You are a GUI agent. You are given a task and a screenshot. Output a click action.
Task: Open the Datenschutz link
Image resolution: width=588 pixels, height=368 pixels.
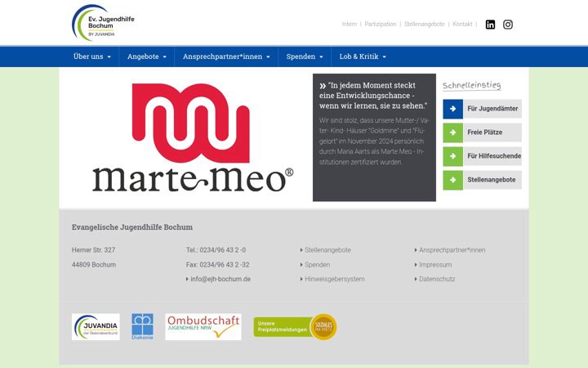[437, 279]
